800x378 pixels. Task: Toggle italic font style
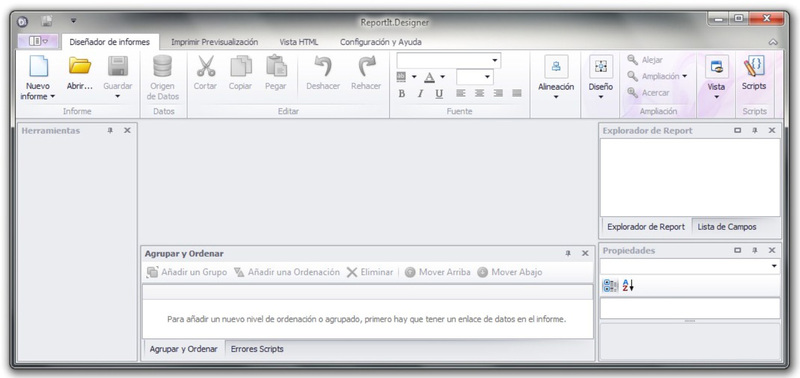(420, 94)
